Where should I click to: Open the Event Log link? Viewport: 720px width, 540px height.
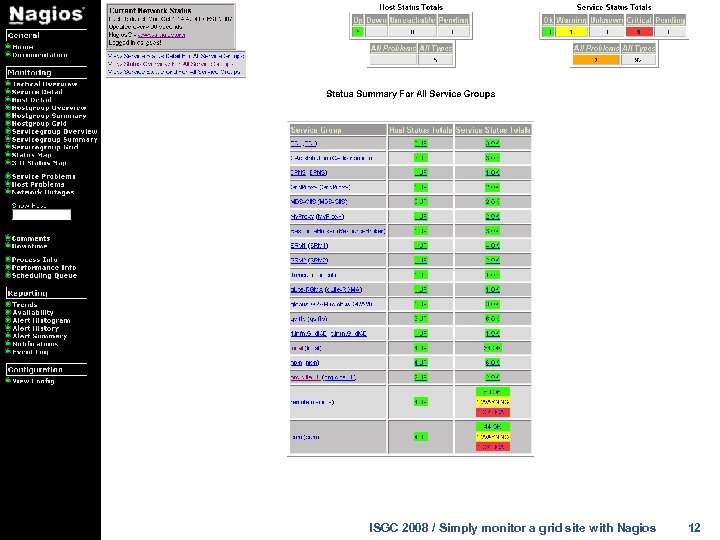(30, 352)
